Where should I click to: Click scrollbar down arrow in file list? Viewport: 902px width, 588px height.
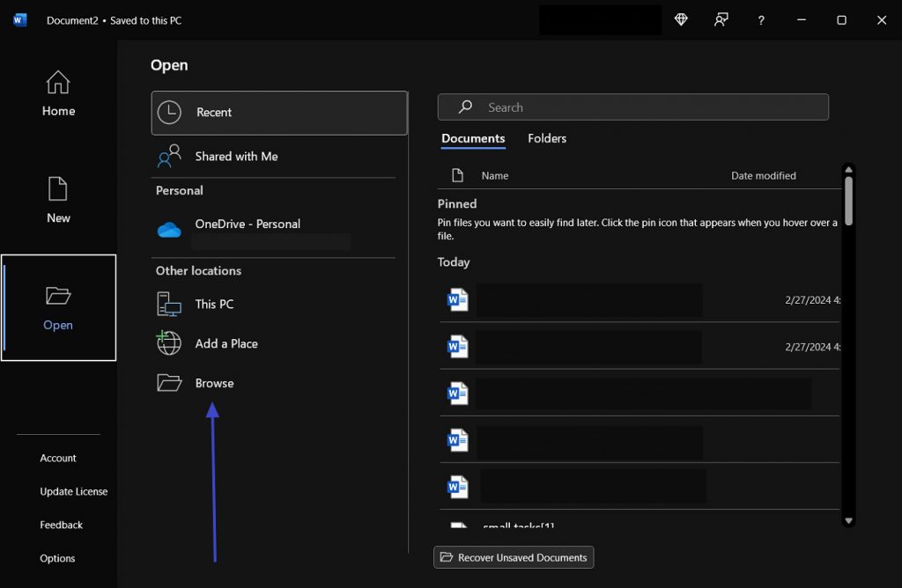pyautogui.click(x=848, y=521)
